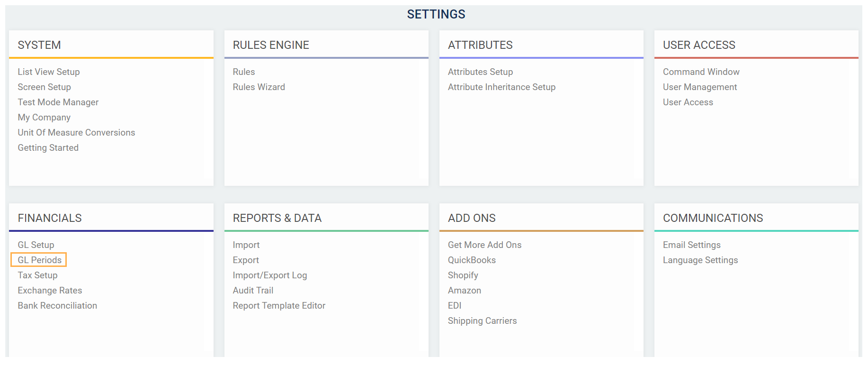Image resolution: width=868 pixels, height=366 pixels.
Task: Open QuickBooks add-on settings
Action: coord(472,260)
